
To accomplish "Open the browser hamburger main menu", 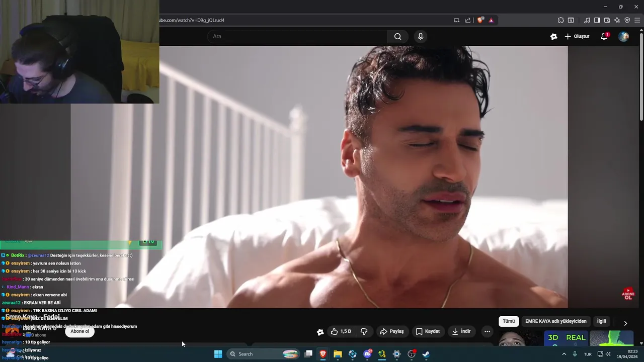I will point(637,20).
